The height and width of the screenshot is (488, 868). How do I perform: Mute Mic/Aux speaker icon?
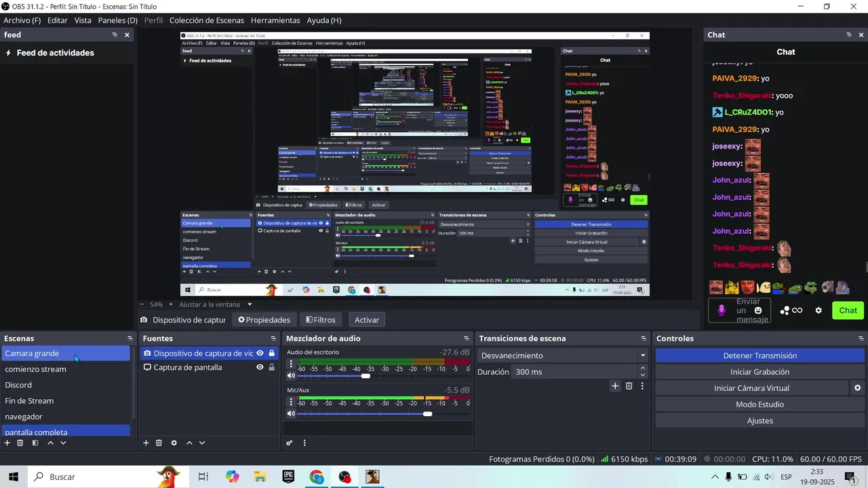click(291, 413)
